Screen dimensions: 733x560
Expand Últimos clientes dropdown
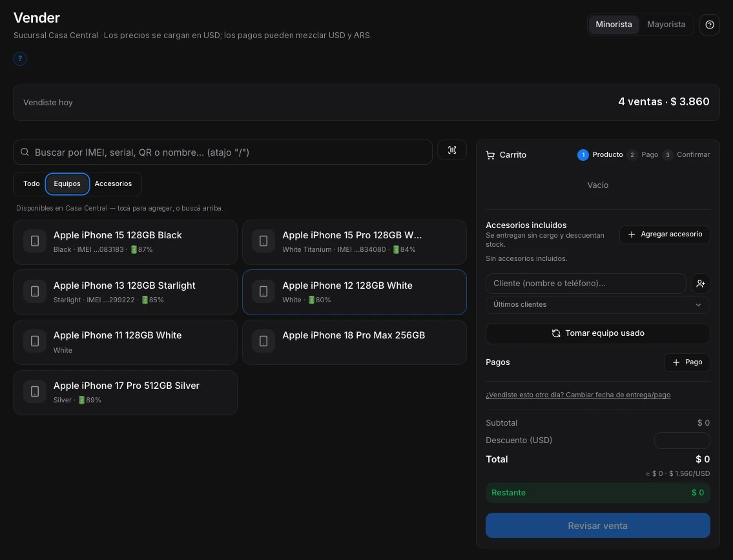point(597,305)
